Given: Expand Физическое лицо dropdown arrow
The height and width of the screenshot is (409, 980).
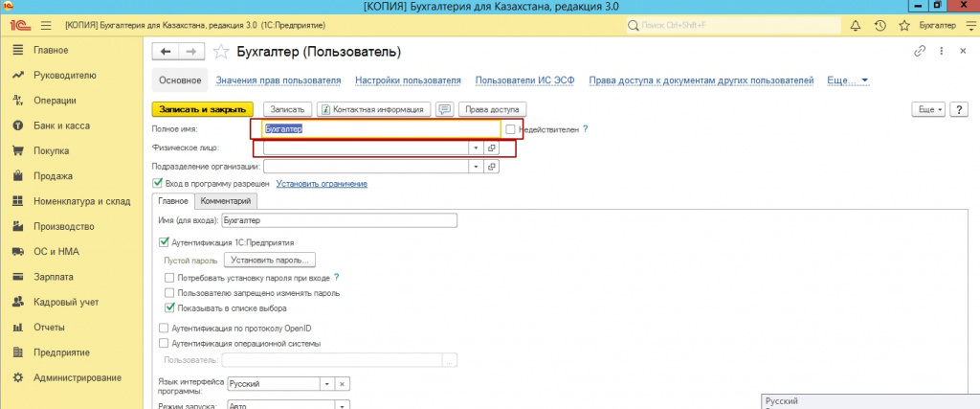Looking at the screenshot, I should (x=477, y=148).
